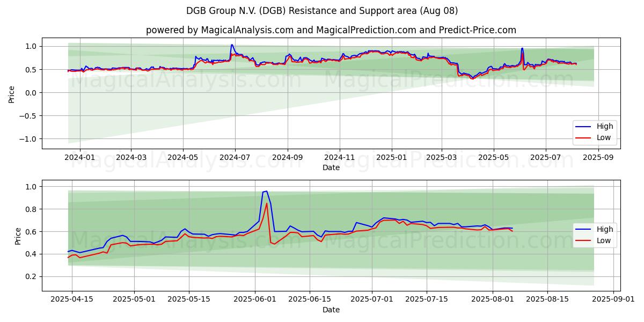The height and width of the screenshot is (322, 644).
Task: Click the top chart x-axis label 2025-03
Action: (x=441, y=158)
